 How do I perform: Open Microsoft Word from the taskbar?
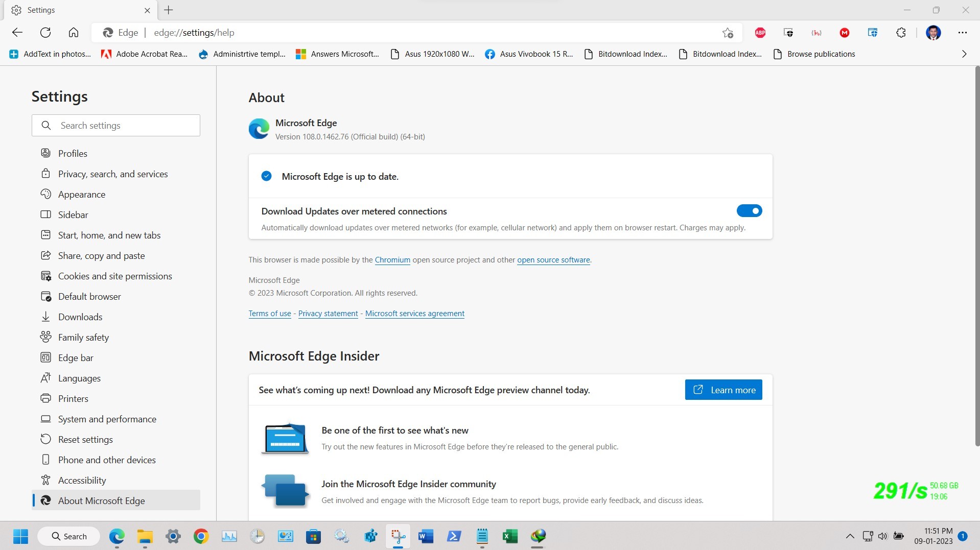click(426, 536)
